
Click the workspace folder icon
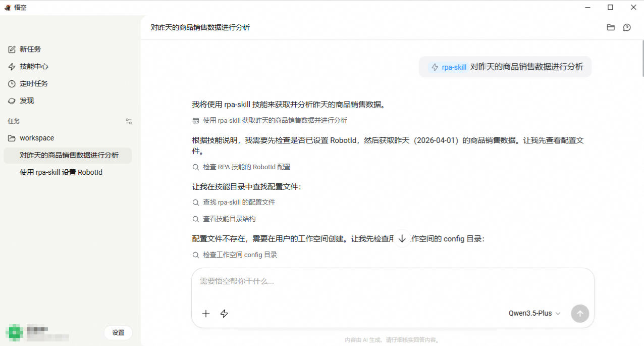tap(12, 138)
